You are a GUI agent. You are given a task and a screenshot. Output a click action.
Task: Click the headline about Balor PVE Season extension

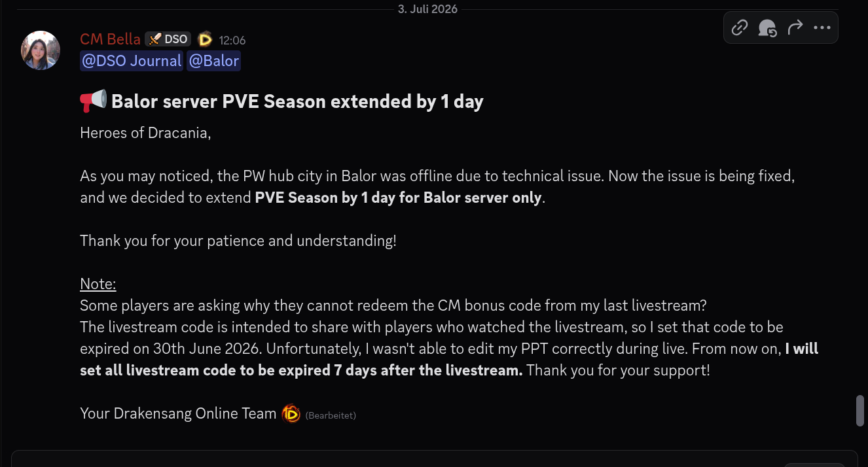pos(297,102)
